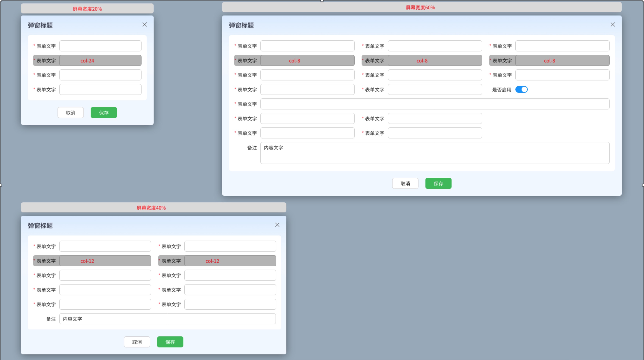The height and width of the screenshot is (360, 644).
Task: Click the rightmost col-8 field
Action: point(562,60)
